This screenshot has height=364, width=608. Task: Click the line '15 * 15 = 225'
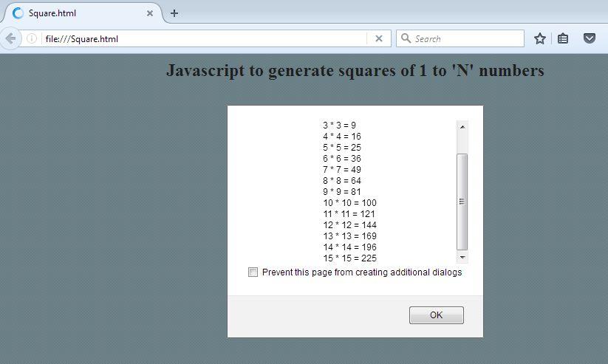click(349, 258)
